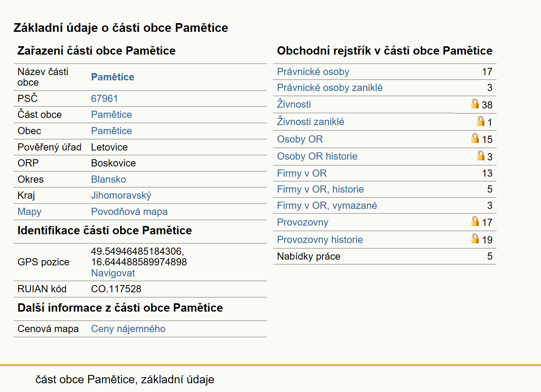The image size is (541, 392).
Task: Open Firmy v OR, historie
Action: click(320, 189)
